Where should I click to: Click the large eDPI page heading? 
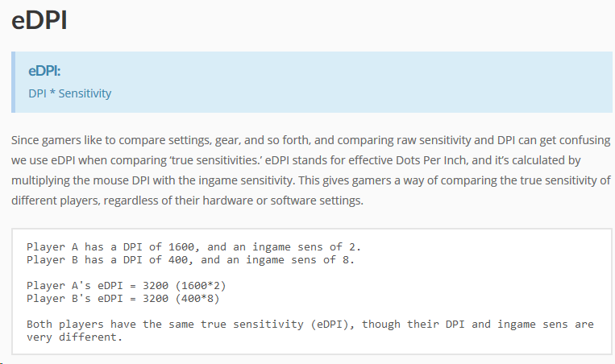pyautogui.click(x=39, y=20)
